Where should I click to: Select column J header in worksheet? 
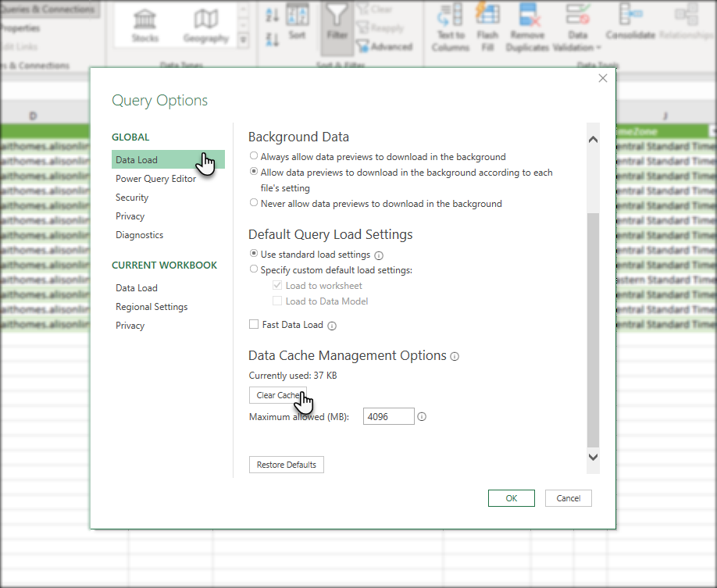coord(665,116)
